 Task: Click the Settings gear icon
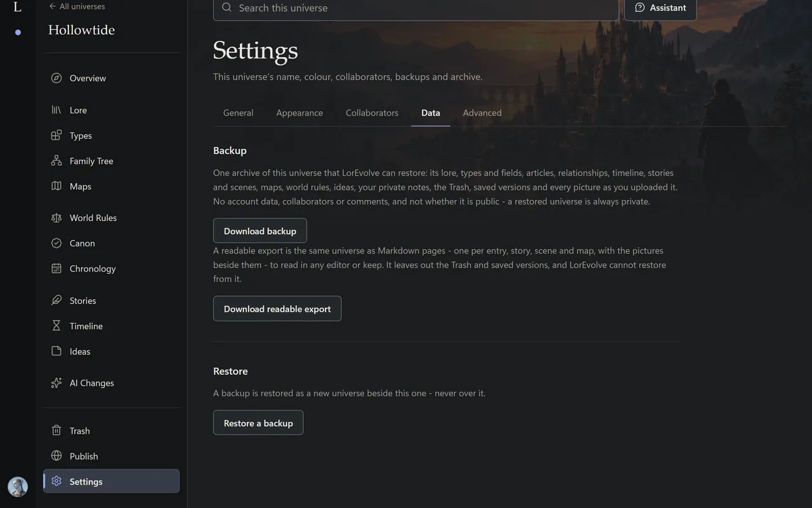[x=56, y=481]
